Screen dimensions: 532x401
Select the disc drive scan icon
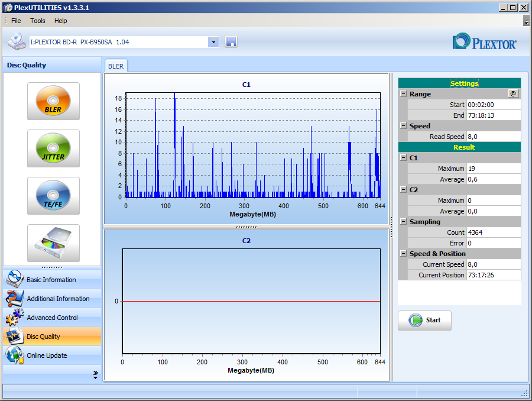click(53, 242)
